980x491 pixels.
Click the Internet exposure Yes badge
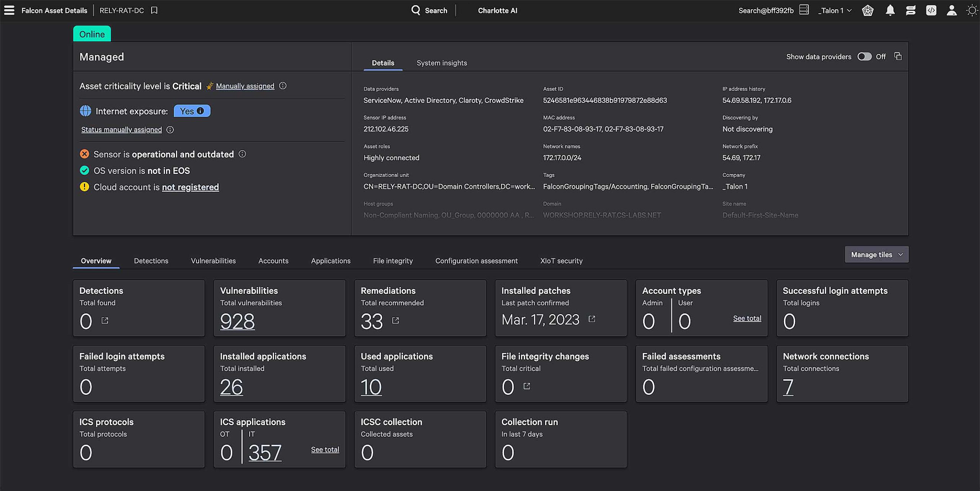(192, 111)
